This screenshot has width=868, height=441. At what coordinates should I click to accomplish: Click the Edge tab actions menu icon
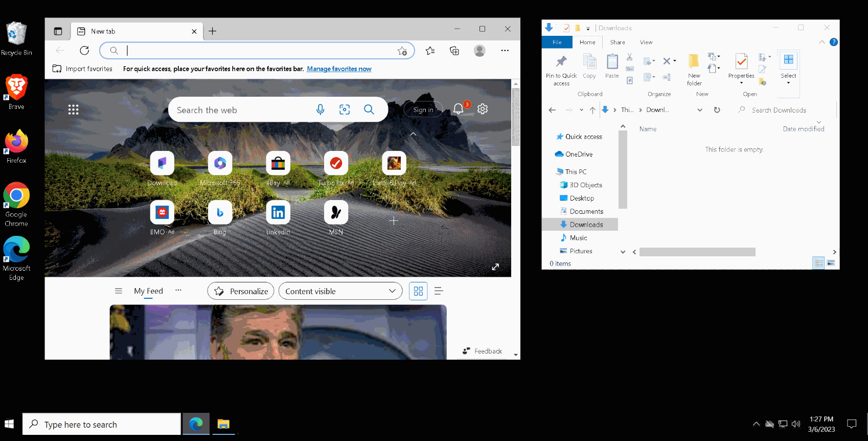[x=58, y=31]
